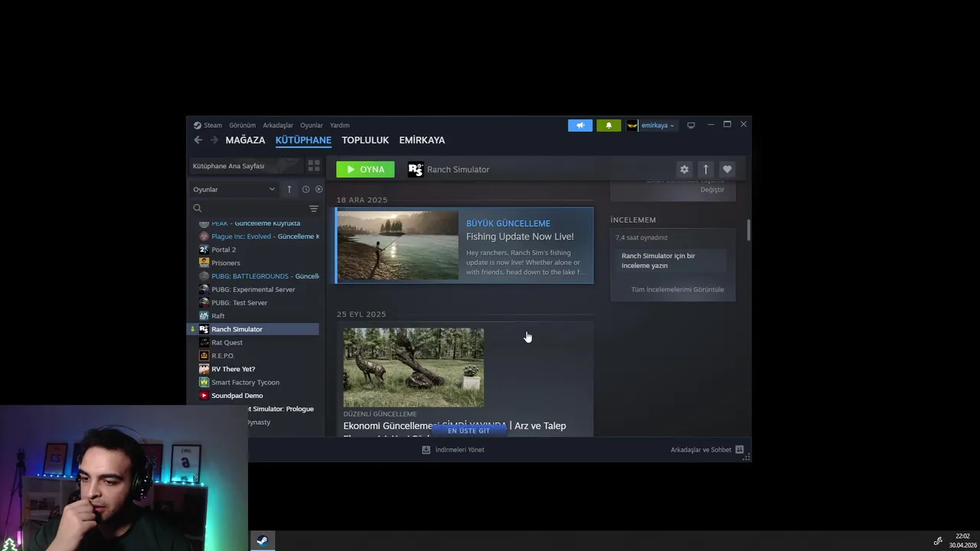Open the green notifications bell

coord(609,126)
